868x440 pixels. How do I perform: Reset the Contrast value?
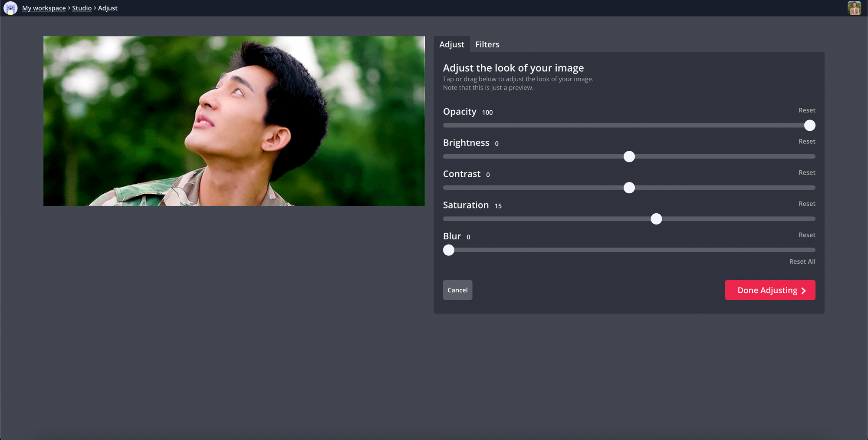[x=806, y=173]
